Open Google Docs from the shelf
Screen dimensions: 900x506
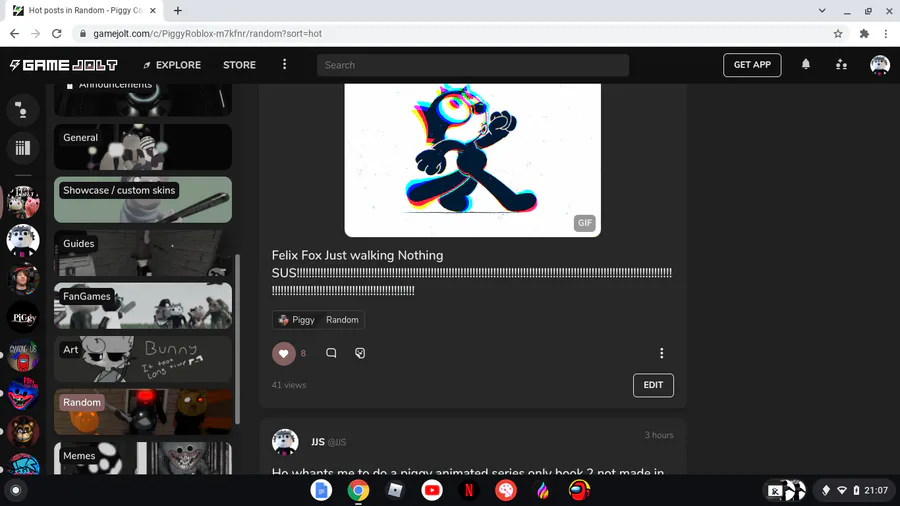coord(321,491)
